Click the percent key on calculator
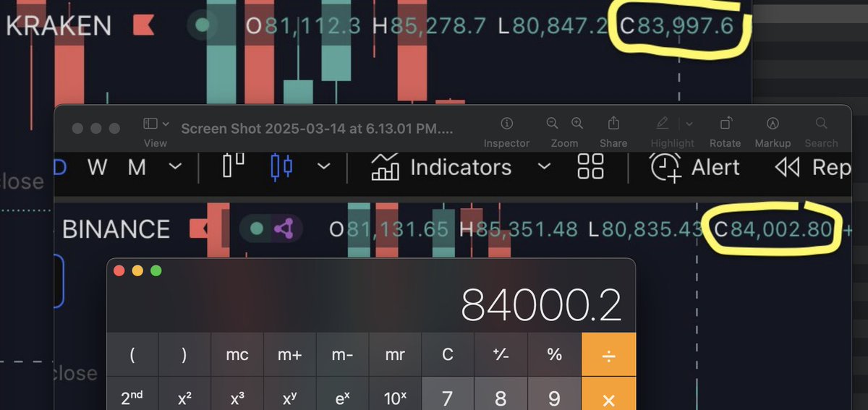Image resolution: width=868 pixels, height=410 pixels. pos(554,355)
